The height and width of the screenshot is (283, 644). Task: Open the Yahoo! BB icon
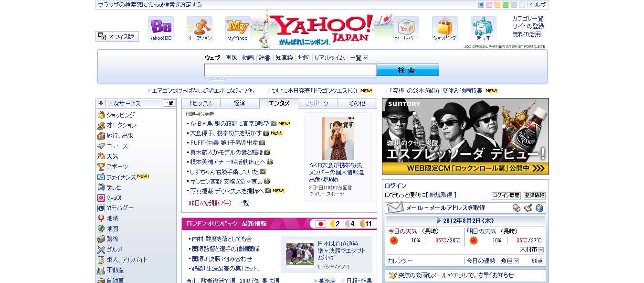pos(161,29)
